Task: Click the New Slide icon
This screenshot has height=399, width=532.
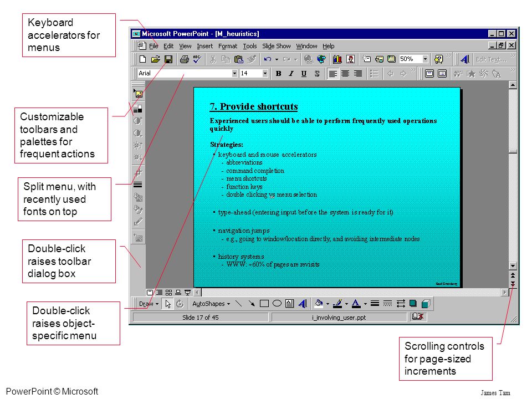Action: (366, 59)
